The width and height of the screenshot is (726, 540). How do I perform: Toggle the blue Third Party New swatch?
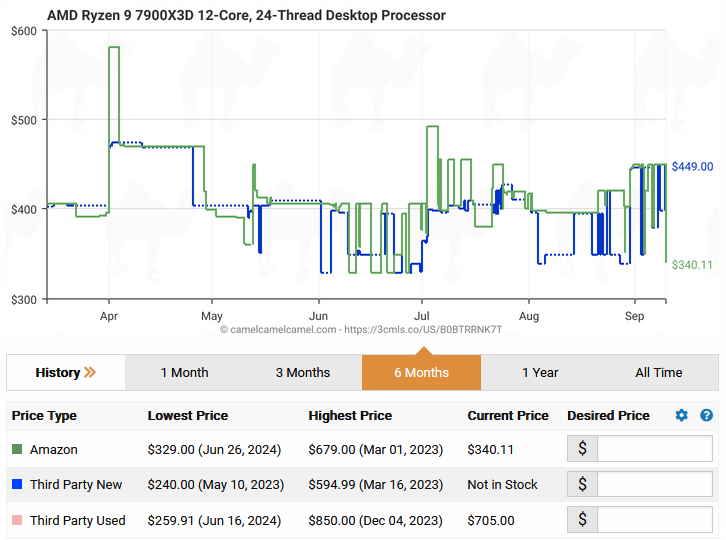pos(17,485)
